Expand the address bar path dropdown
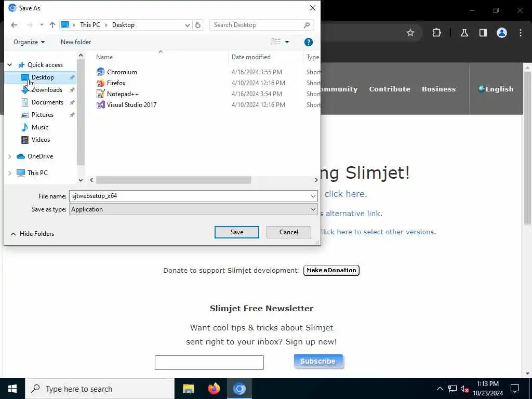 tap(187, 25)
